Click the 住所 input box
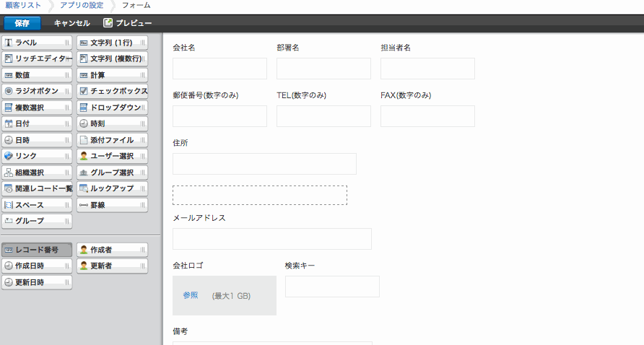This screenshot has width=644, height=345. pos(264,164)
